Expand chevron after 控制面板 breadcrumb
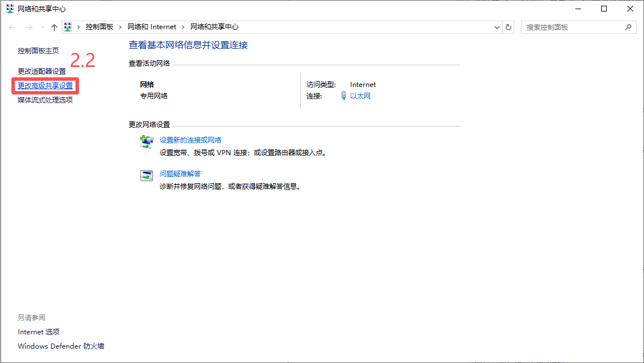 [x=120, y=27]
